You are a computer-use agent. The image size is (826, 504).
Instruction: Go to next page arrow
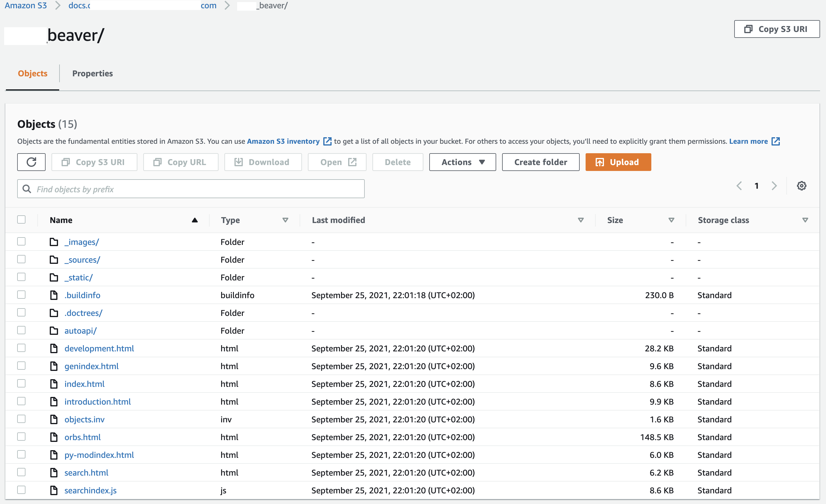pos(774,185)
